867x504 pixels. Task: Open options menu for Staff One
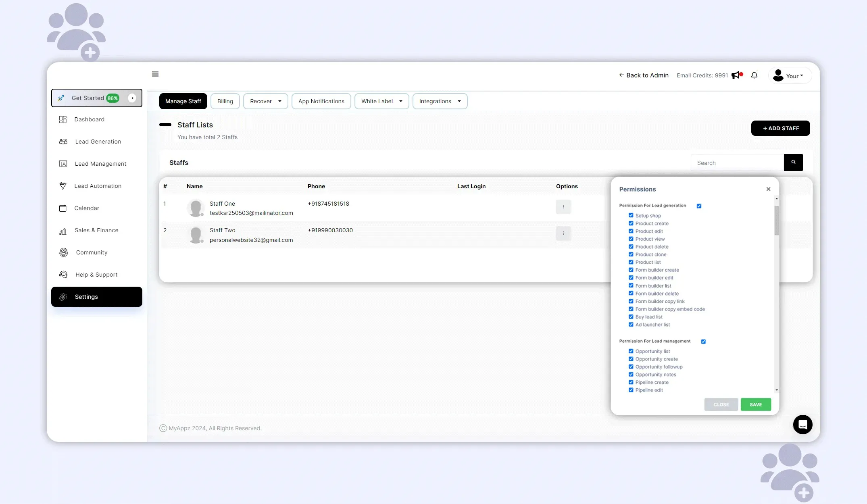click(x=563, y=207)
